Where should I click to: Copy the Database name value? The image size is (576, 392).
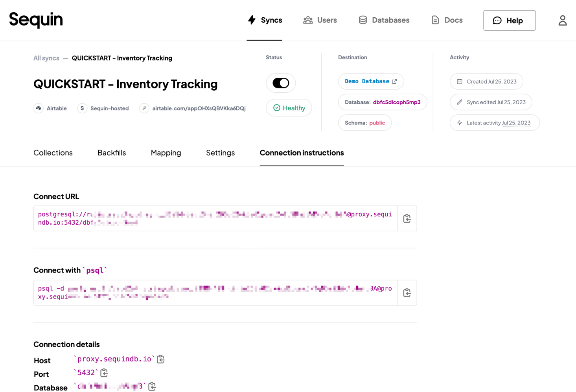[x=152, y=387]
